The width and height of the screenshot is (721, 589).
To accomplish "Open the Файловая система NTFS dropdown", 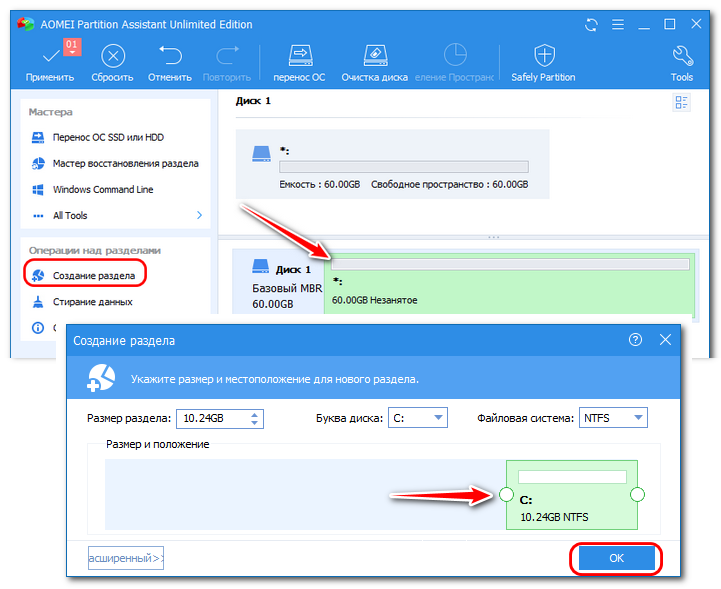I will click(x=613, y=418).
